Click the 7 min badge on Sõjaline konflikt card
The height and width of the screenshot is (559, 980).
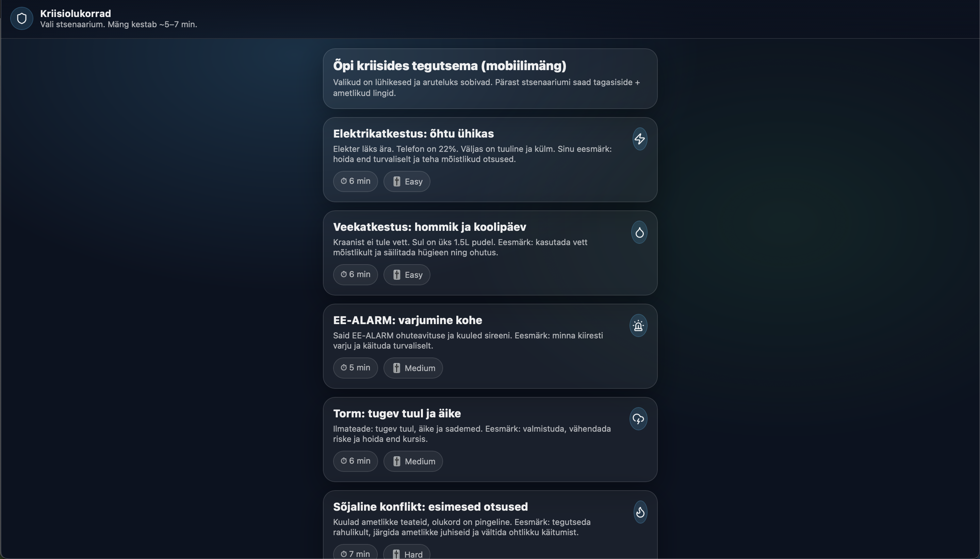tap(355, 554)
